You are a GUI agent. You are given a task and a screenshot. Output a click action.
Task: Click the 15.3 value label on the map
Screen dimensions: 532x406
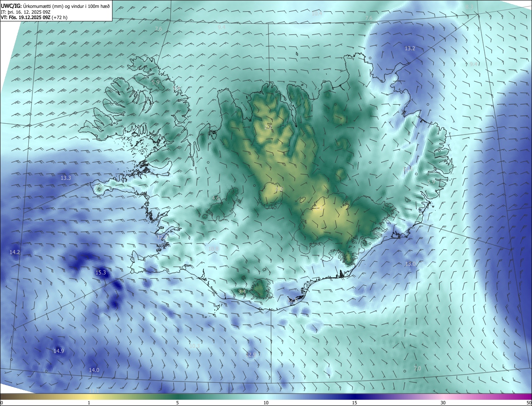[x=101, y=273]
